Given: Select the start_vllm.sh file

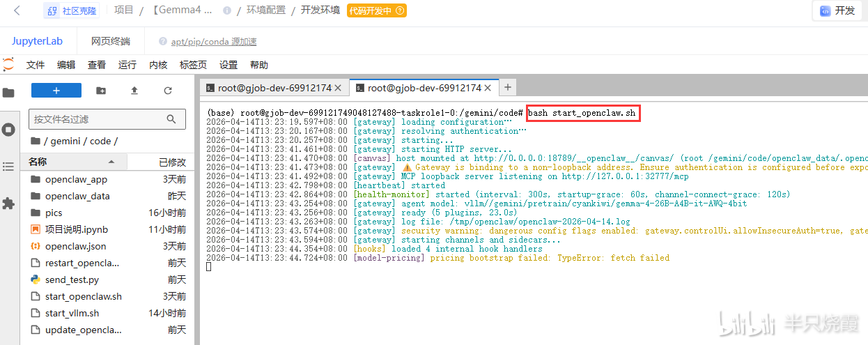Looking at the screenshot, I should (x=108, y=313).
